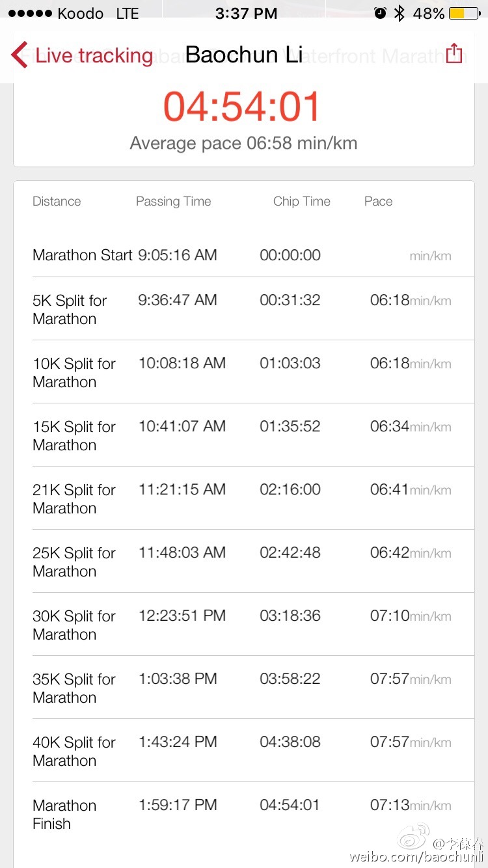
Task: Tap the Marathon Start row
Action: click(x=243, y=255)
